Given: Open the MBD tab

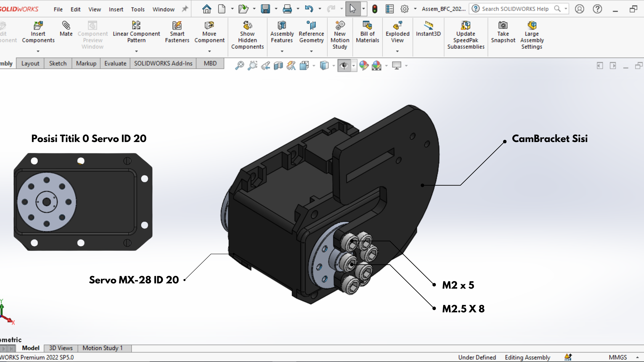Looking at the screenshot, I should click(x=210, y=63).
